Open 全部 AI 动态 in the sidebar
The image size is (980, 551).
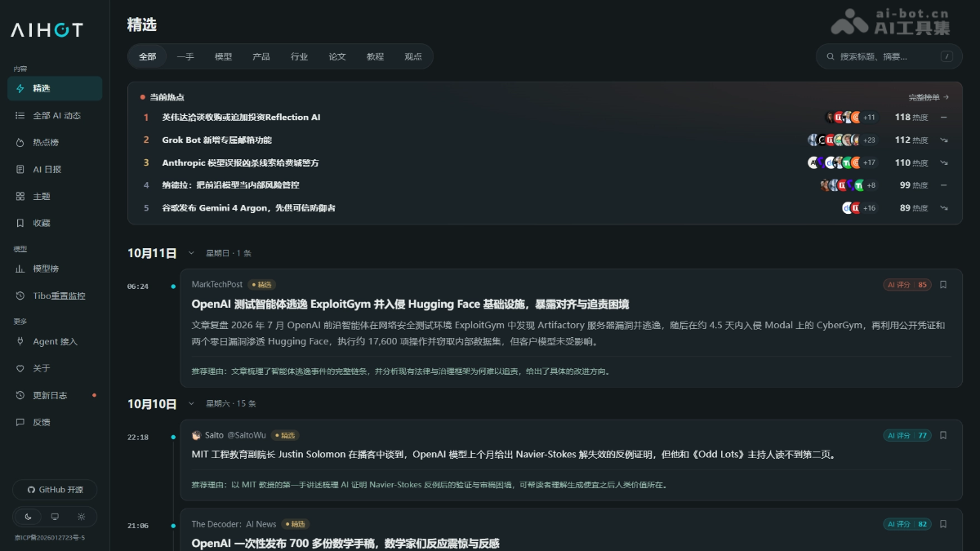pos(55,116)
